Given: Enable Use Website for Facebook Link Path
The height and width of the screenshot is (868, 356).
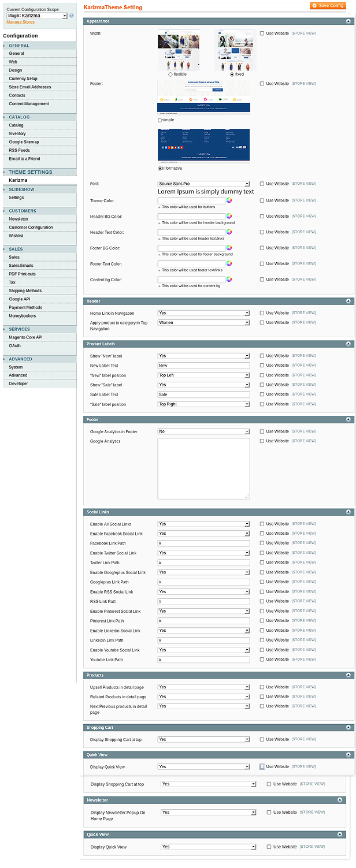Looking at the screenshot, I should coord(262,543).
